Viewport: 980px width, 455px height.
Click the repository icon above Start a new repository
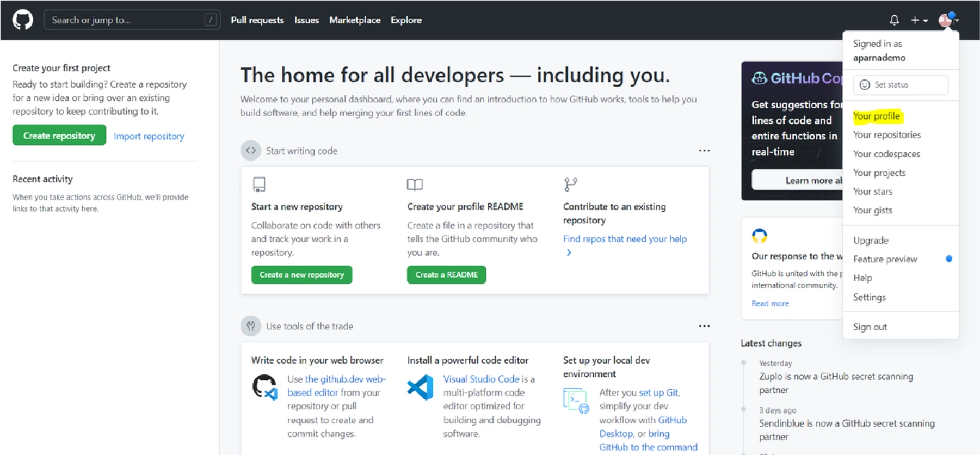pos(259,185)
